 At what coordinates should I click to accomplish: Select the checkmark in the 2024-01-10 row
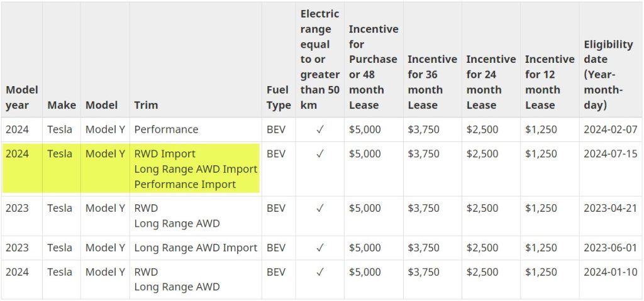(319, 272)
